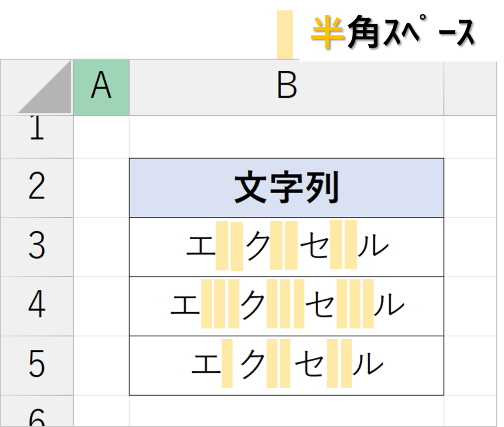Select row 5 header

[x=37, y=365]
